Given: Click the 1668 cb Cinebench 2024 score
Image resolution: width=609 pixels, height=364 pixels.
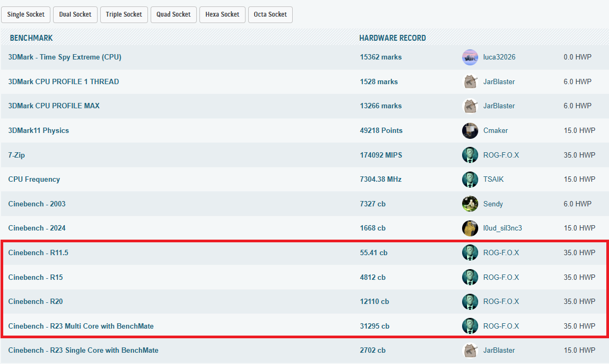Looking at the screenshot, I should 373,228.
